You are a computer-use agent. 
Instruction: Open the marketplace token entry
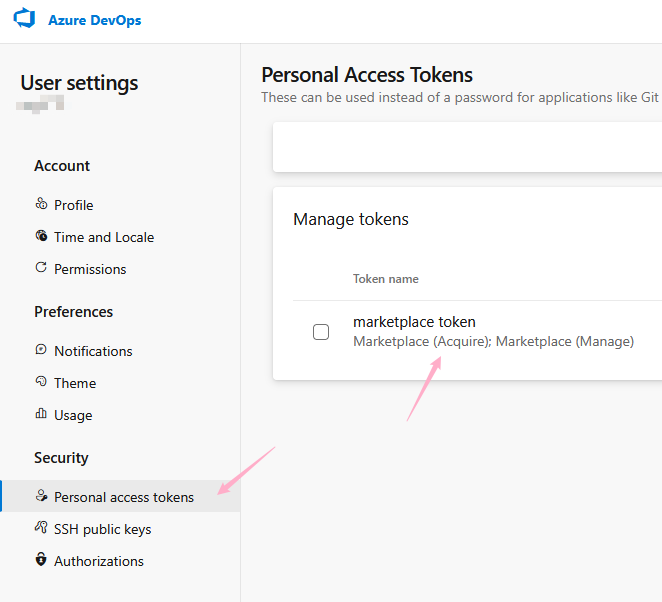tap(414, 322)
